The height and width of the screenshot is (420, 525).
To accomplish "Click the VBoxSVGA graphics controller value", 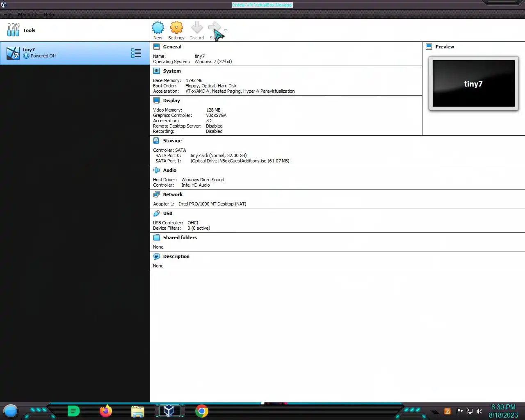I will coord(216,115).
